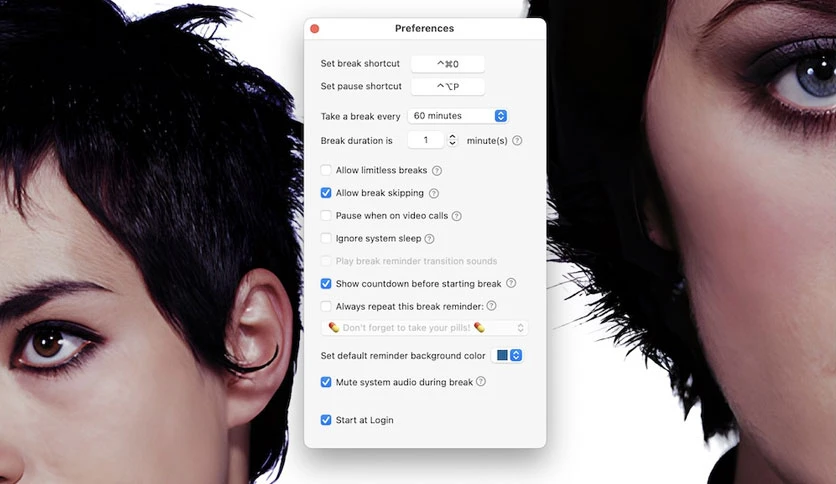836x484 pixels.
Task: Click help icon for Mute system audio
Action: coord(481,382)
